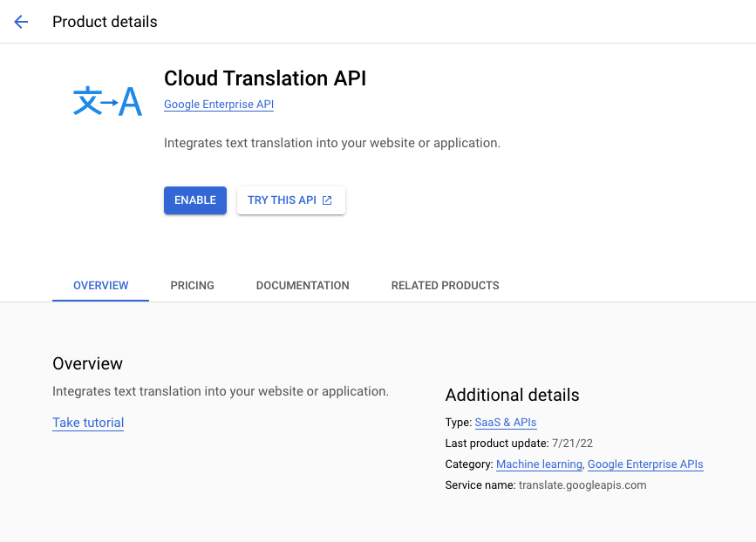756x542 pixels.
Task: Open the TRY THIS API button
Action: [x=291, y=200]
